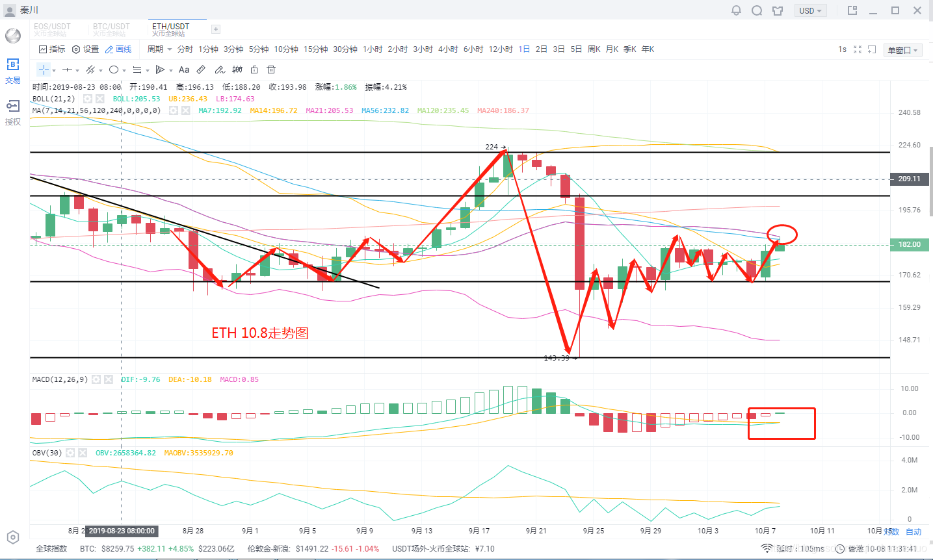The width and height of the screenshot is (933, 560).
Task: Select the ruler measure tool
Action: click(x=202, y=70)
